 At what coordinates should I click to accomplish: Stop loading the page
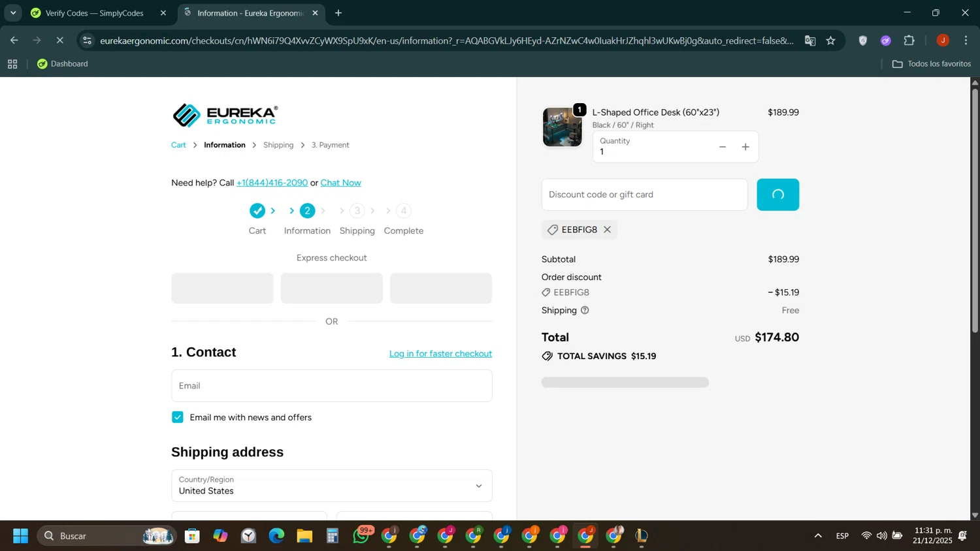[x=59, y=40]
